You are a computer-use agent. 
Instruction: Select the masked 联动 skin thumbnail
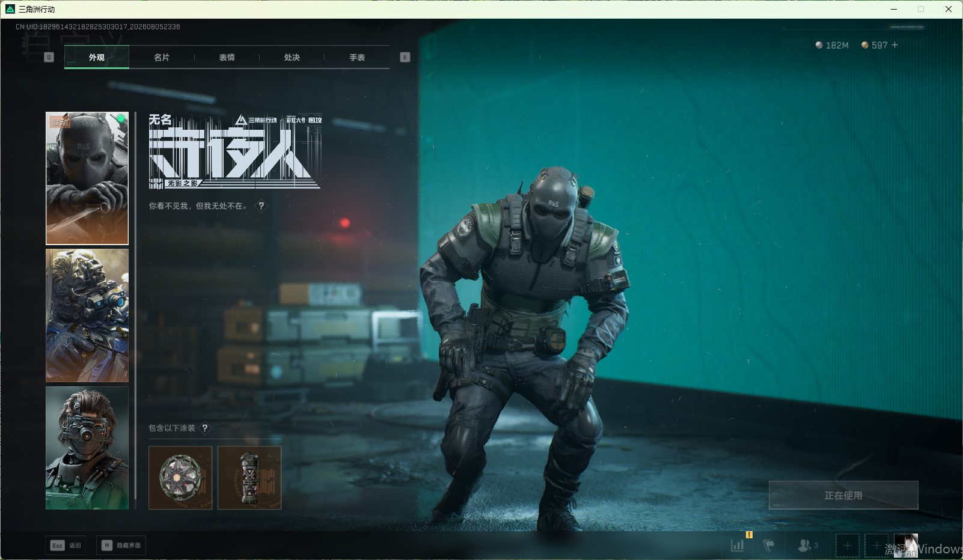pos(87,178)
